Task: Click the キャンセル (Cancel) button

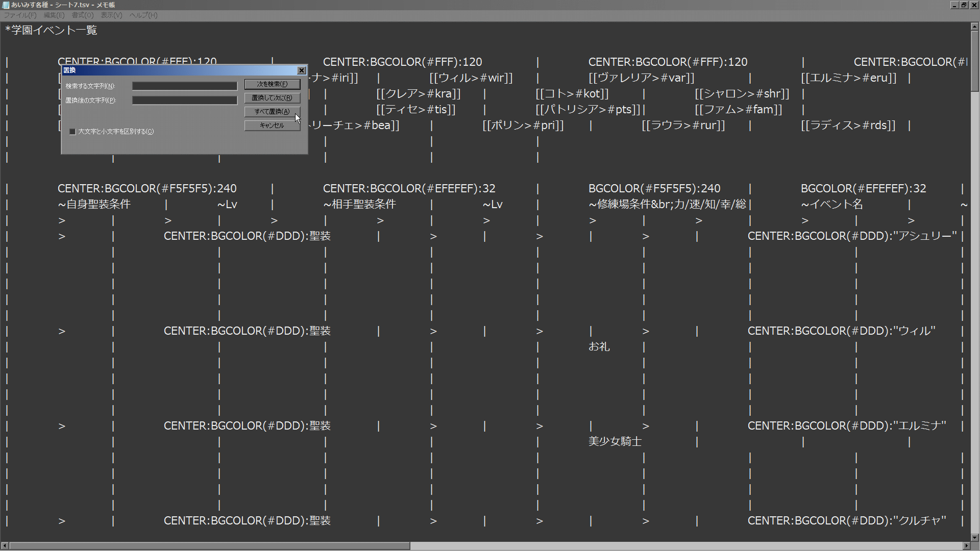Action: pyautogui.click(x=272, y=125)
